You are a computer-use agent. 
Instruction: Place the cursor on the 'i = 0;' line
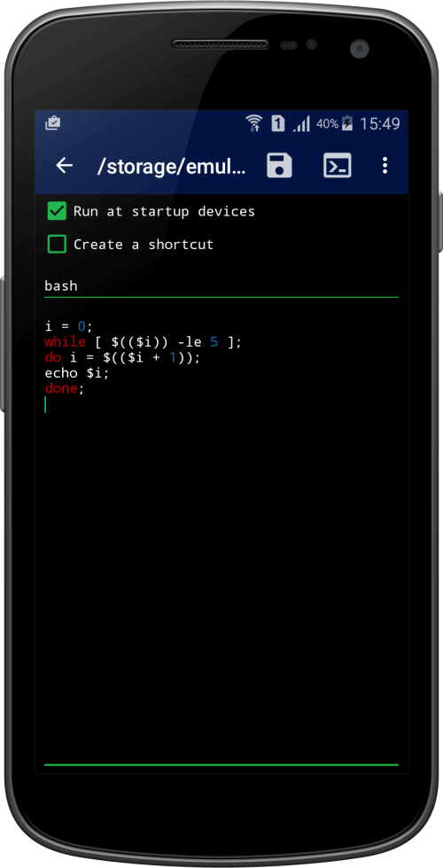(69, 326)
